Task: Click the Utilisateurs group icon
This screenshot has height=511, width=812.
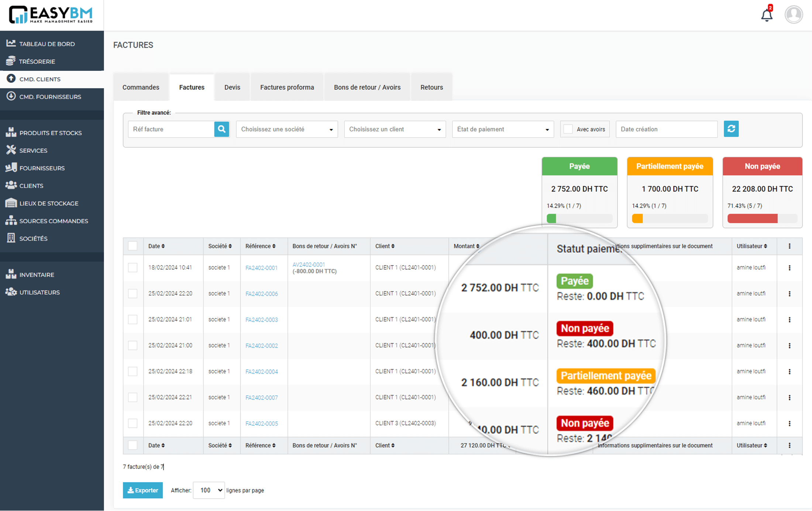Action: click(x=11, y=292)
